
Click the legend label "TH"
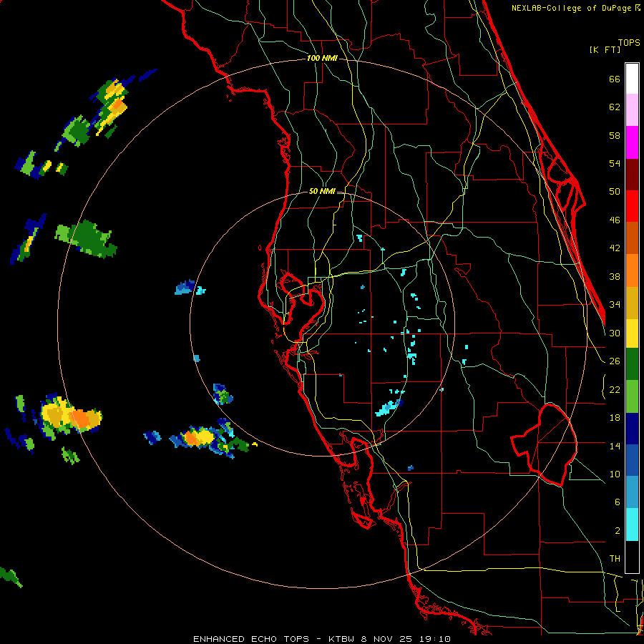(615, 559)
